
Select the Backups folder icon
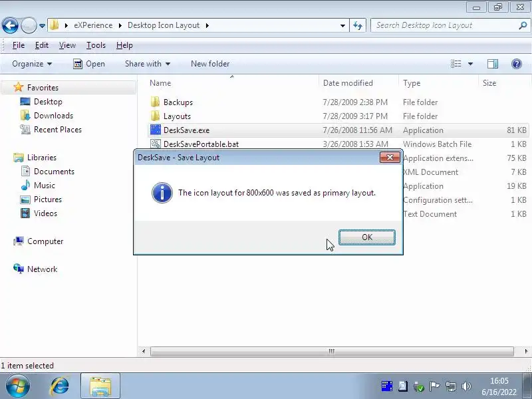pyautogui.click(x=155, y=102)
